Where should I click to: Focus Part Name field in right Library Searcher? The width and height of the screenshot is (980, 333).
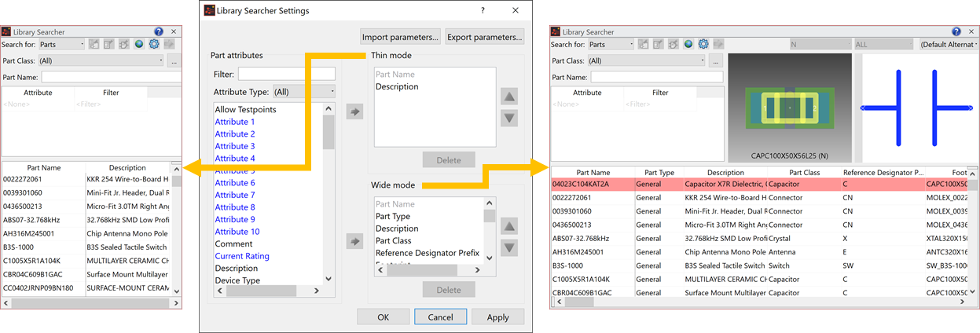point(656,77)
